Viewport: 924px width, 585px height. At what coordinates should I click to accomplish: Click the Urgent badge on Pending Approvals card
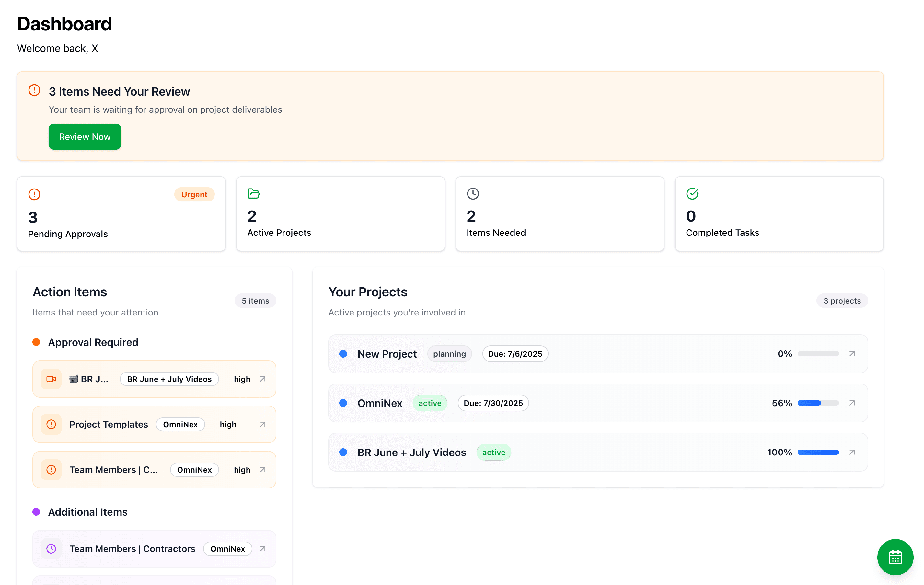[194, 194]
